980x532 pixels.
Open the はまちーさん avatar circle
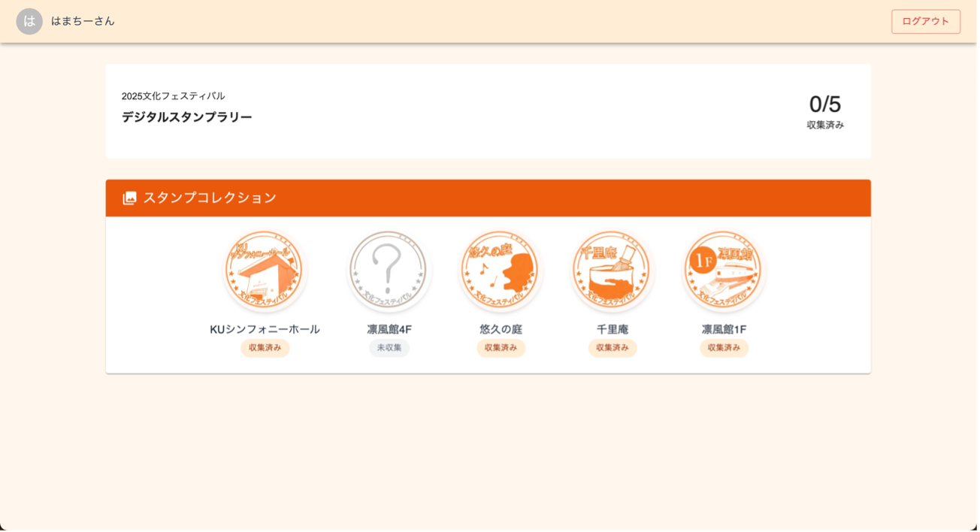[29, 21]
